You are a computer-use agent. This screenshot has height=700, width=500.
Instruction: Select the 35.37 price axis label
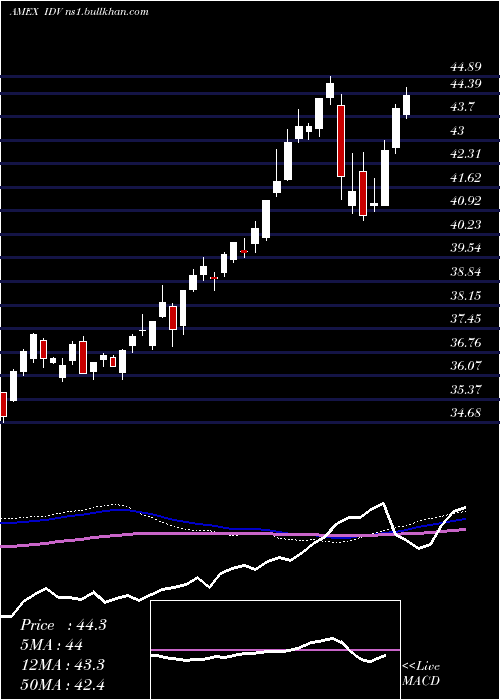(466, 389)
